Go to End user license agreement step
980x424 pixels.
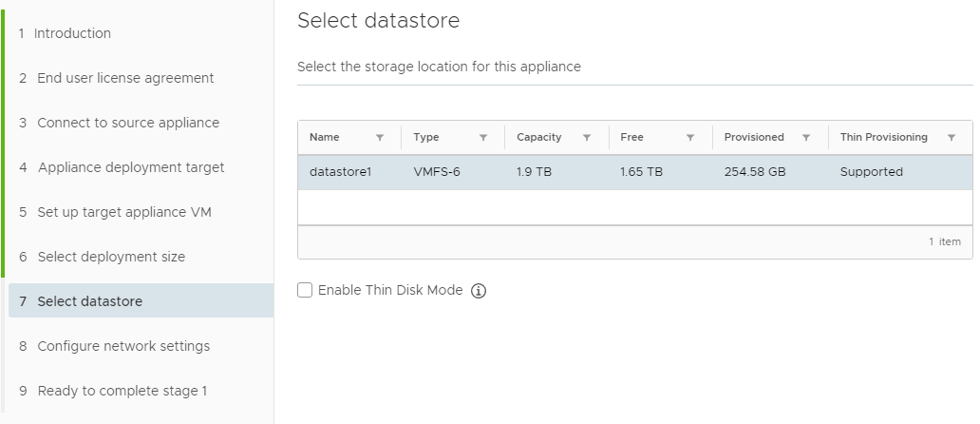(x=116, y=78)
